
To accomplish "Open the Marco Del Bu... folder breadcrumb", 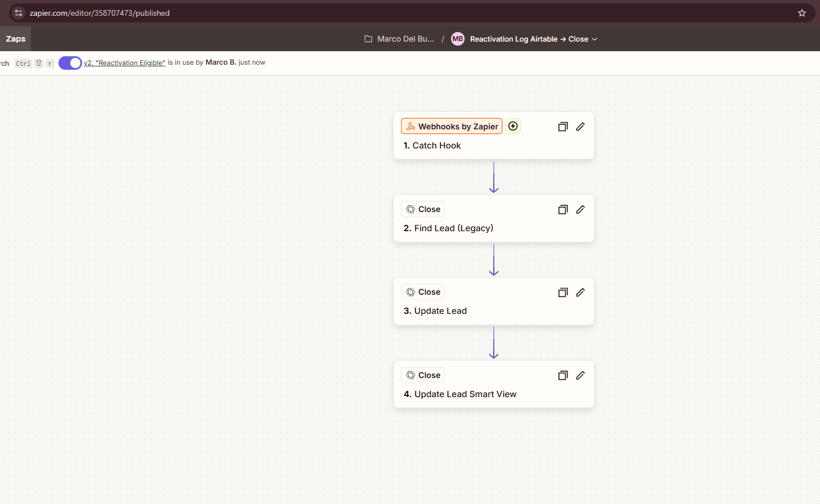I will coord(406,39).
